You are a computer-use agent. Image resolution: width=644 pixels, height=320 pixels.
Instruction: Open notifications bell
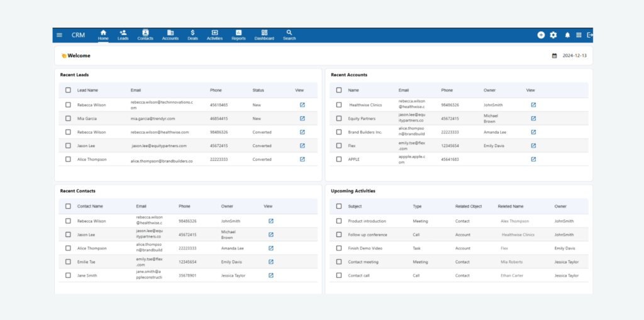coord(567,35)
